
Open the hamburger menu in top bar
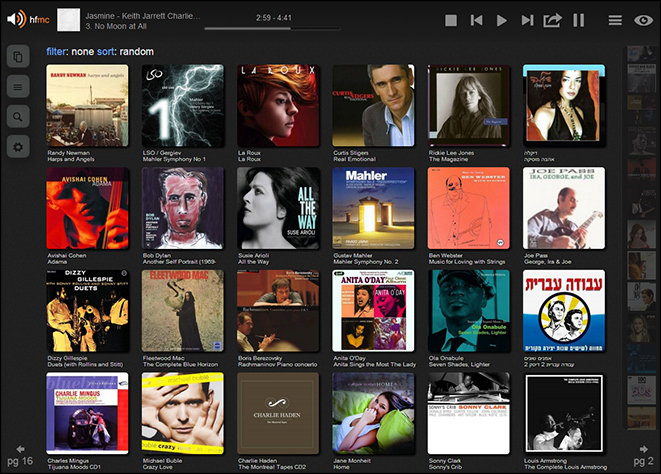coord(615,20)
